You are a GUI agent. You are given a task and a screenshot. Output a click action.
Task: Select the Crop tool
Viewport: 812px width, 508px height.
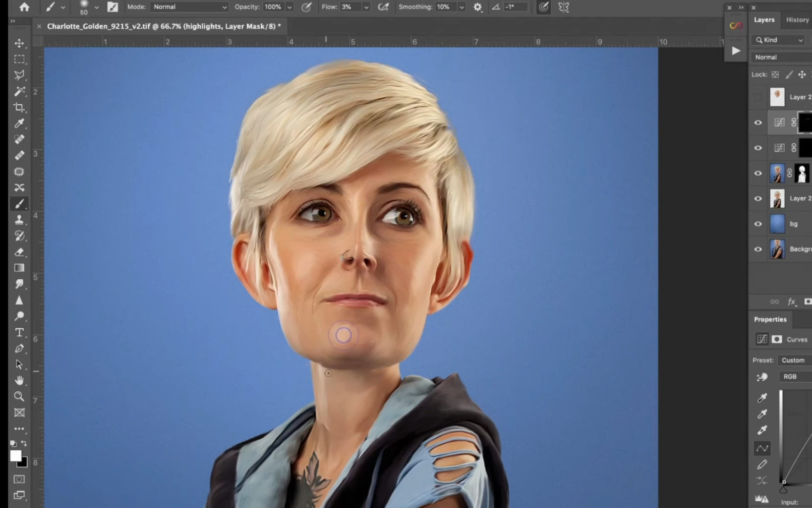20,107
